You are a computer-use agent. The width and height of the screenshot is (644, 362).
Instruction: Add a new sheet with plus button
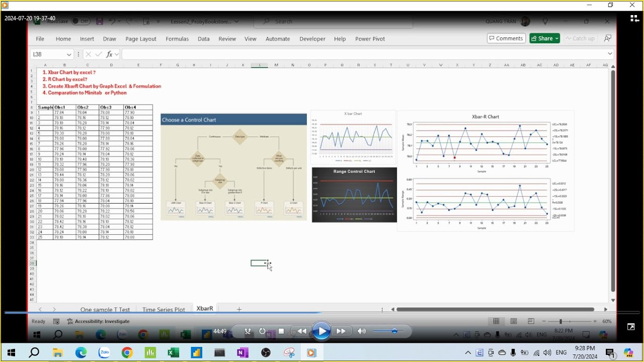click(x=239, y=309)
